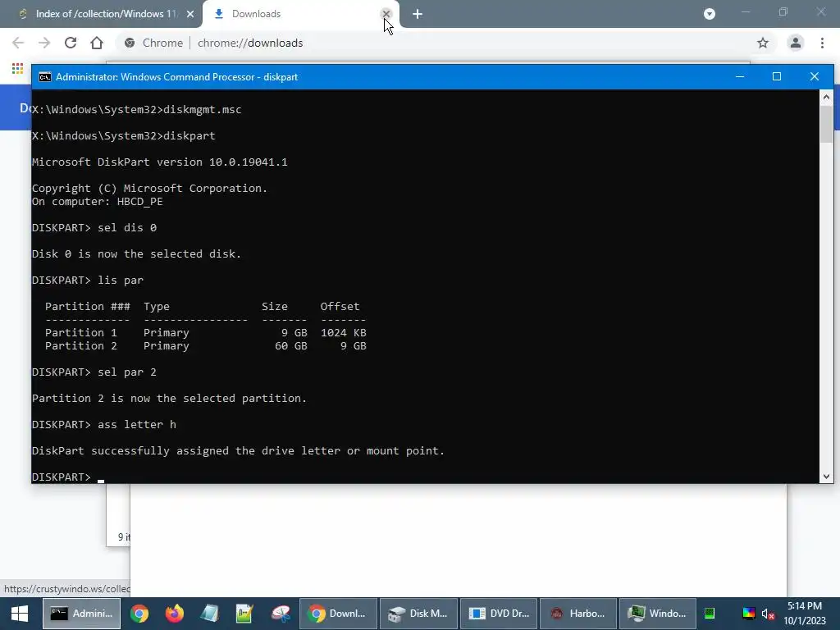
Task: Switch to the Index of /collection tab
Action: 101,14
